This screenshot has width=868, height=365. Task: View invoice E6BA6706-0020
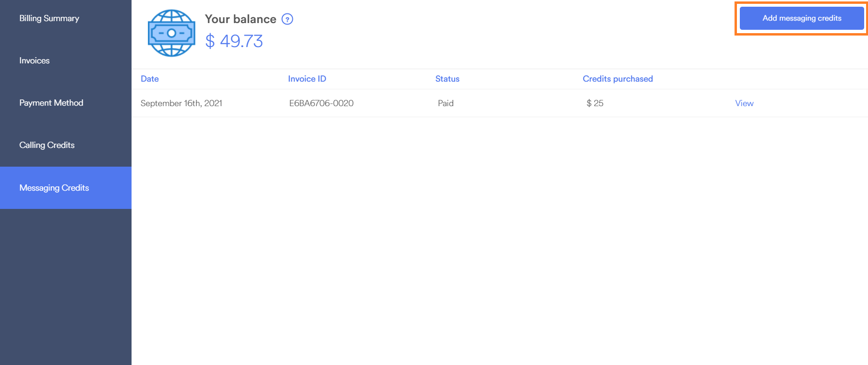tap(744, 103)
